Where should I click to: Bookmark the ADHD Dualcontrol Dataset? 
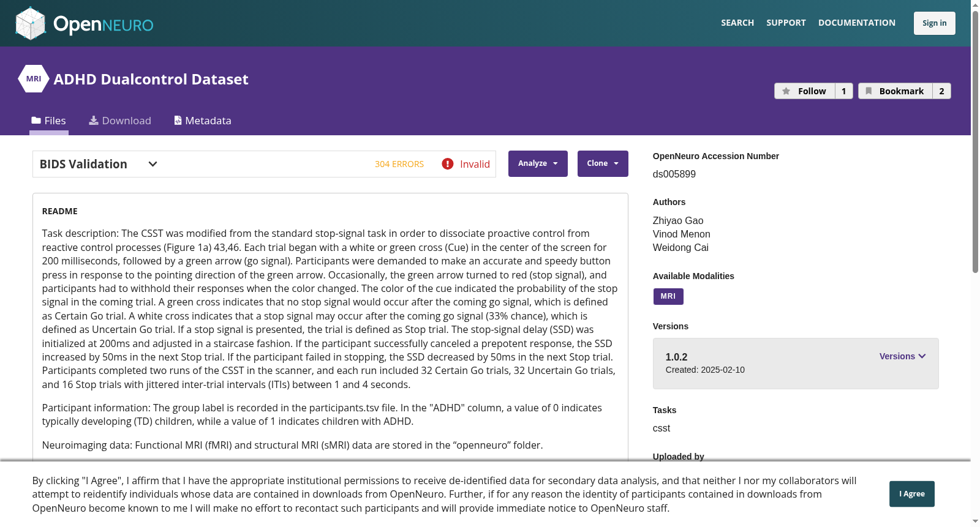coord(895,91)
